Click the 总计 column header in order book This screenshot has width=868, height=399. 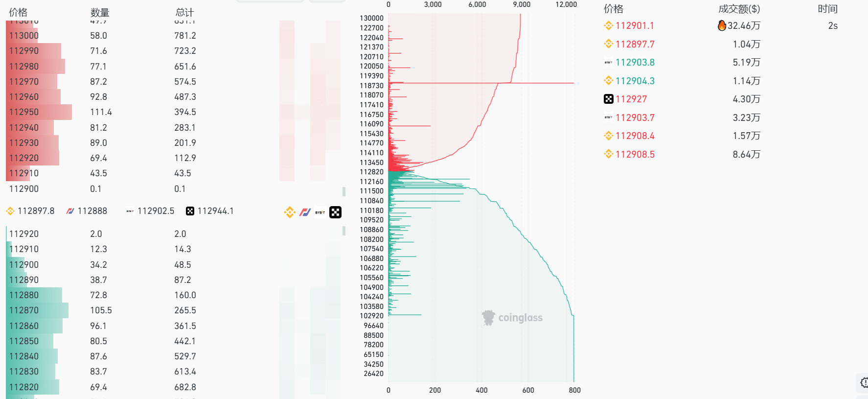184,12
